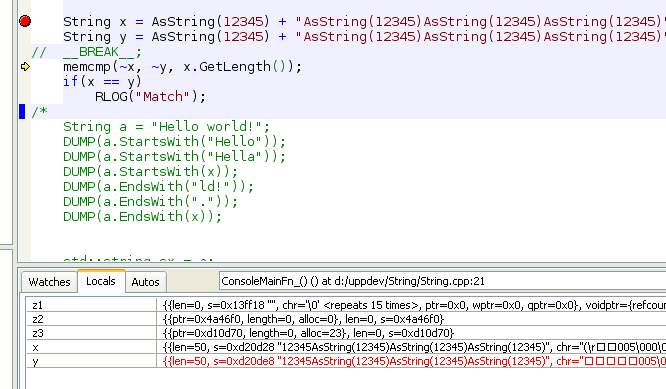Click the memcmp line in editor
Screen dimensions: 666x389
[182, 67]
